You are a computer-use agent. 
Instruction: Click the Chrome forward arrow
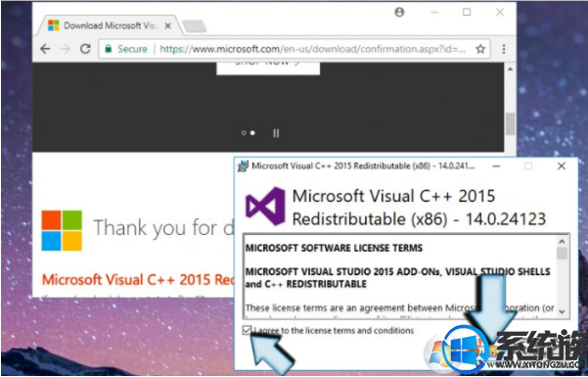66,49
